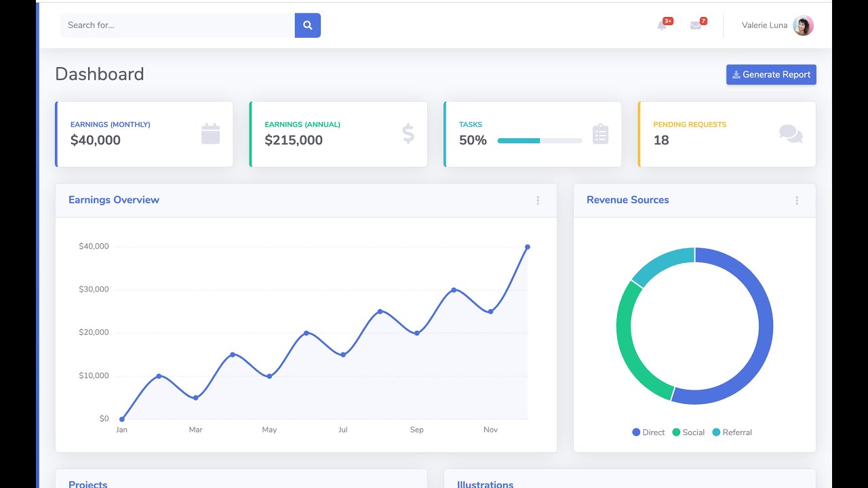
Task: Click the Earnings Overview card title
Action: click(114, 200)
